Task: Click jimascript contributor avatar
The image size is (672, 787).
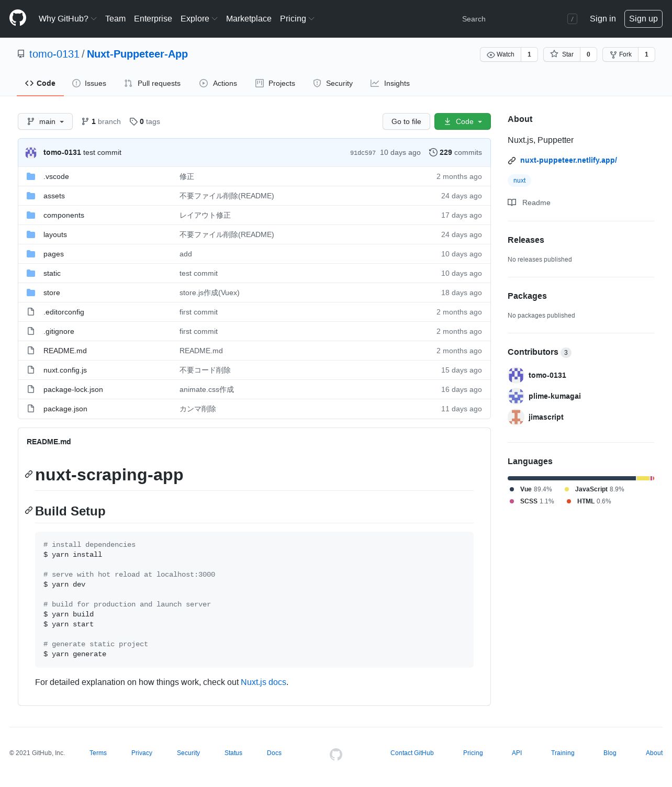Action: (x=516, y=417)
